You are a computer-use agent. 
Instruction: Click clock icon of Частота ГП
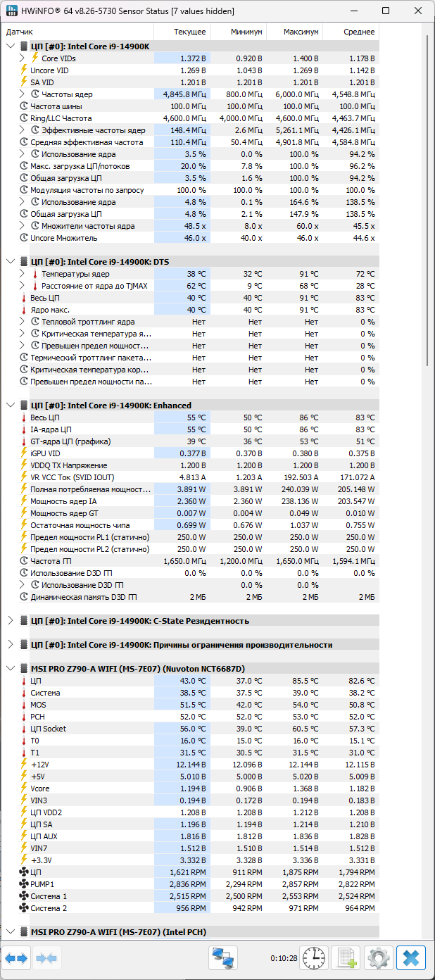pos(23,561)
